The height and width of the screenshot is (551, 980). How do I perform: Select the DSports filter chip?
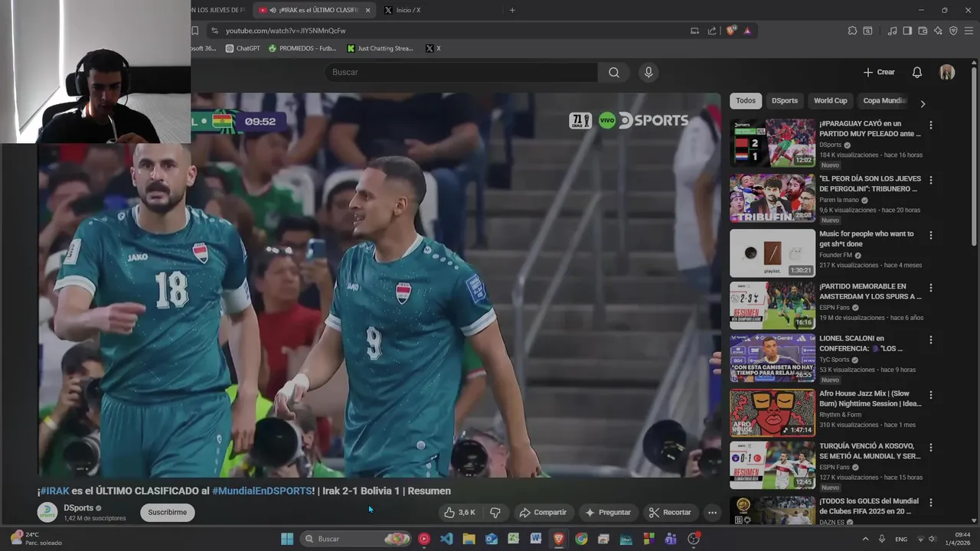784,100
